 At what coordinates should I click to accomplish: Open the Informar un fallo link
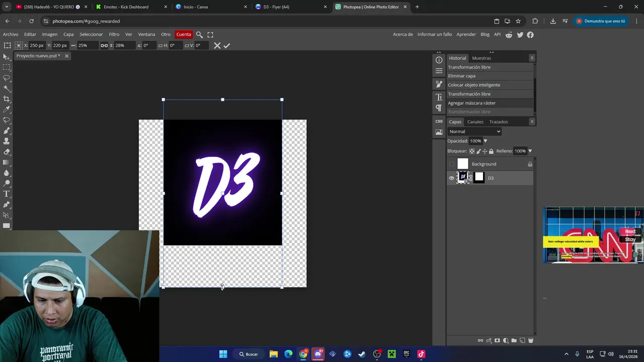pyautogui.click(x=435, y=35)
